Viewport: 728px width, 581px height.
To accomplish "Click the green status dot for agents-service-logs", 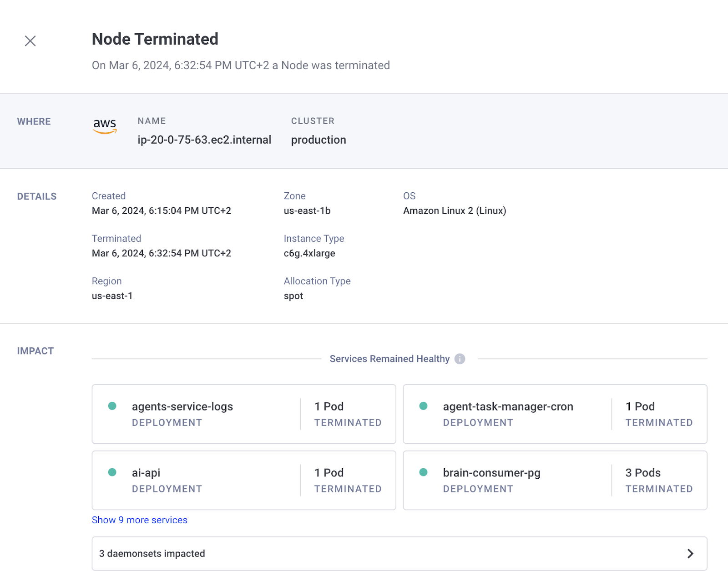I will coord(112,406).
